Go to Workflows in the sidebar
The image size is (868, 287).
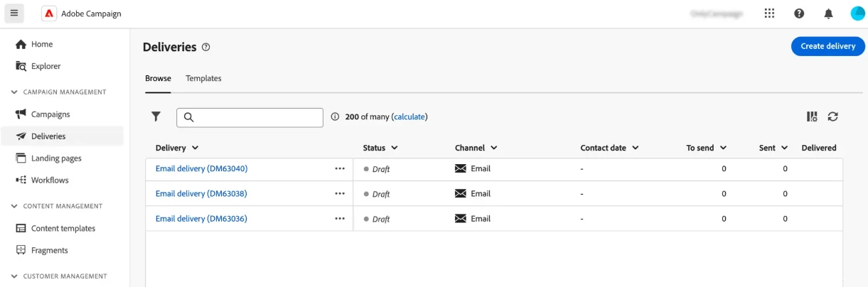[x=50, y=180]
